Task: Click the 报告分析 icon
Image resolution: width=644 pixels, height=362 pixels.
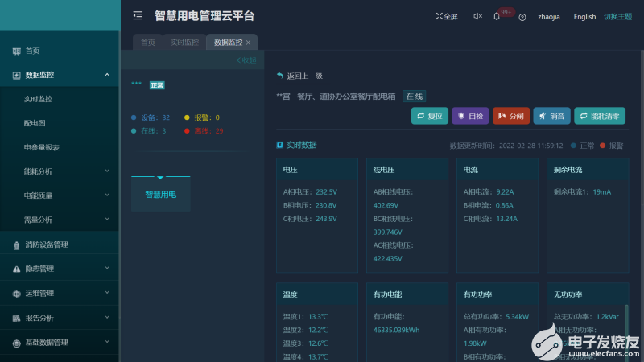Action: point(16,319)
